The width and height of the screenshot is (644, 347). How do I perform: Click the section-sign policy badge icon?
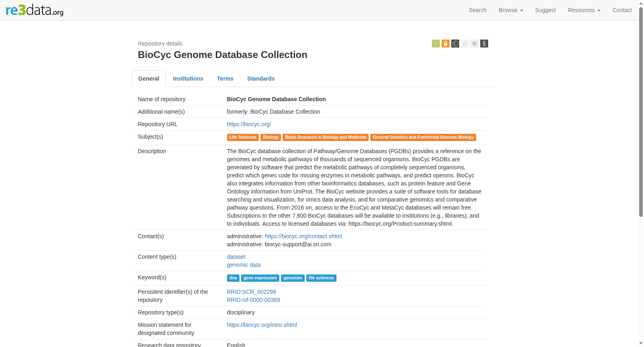click(484, 44)
